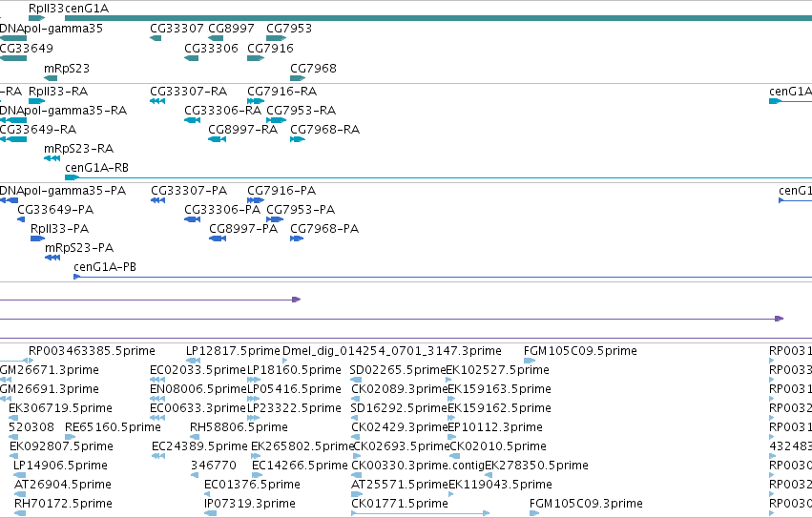812x518 pixels.
Task: Select the RE65160.5prime EST
Action: click(x=71, y=437)
